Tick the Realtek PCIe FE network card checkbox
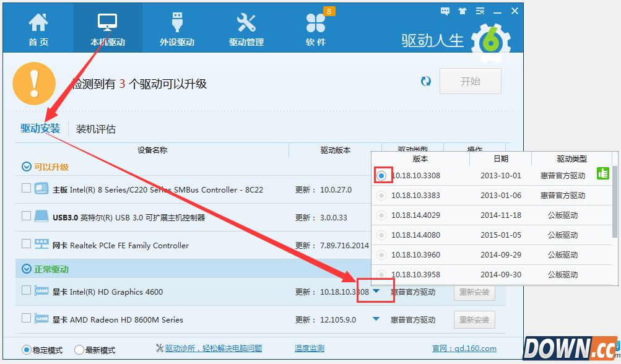 click(x=26, y=244)
